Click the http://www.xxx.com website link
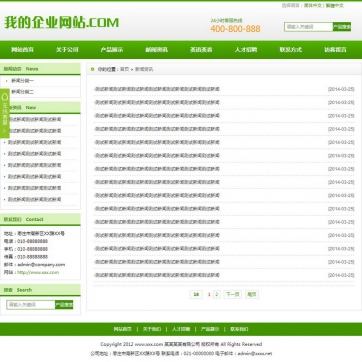Screen dimensions: 362x362 (x=38, y=272)
